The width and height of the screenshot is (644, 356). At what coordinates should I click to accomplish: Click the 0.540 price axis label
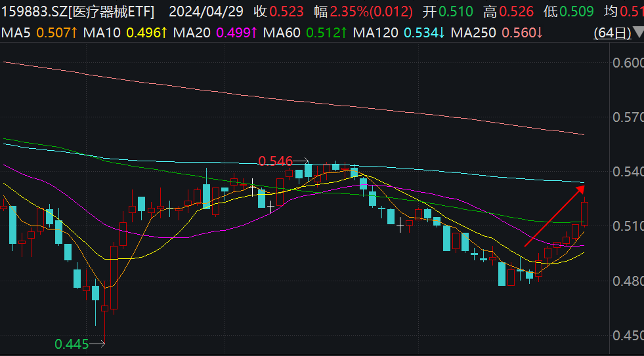[628, 172]
